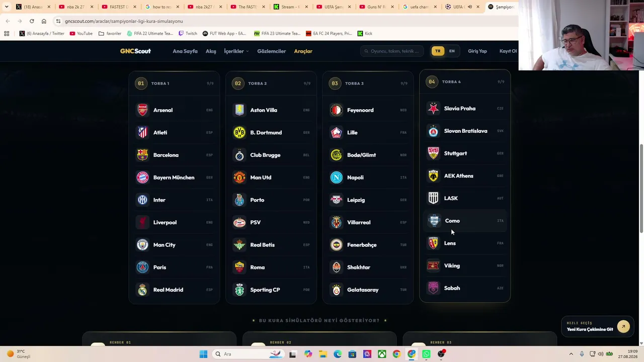Click the GNCScout logo
Image resolution: width=644 pixels, height=362 pixels.
point(135,51)
